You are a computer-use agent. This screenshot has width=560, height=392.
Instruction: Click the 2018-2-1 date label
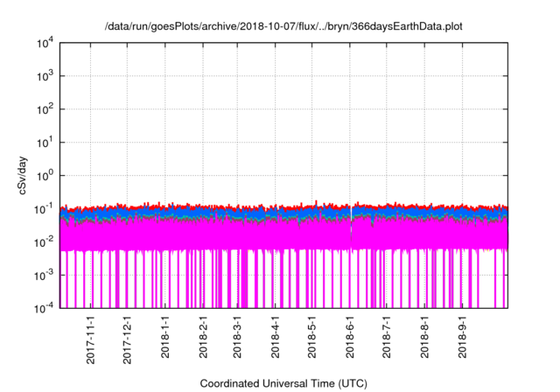(x=203, y=337)
